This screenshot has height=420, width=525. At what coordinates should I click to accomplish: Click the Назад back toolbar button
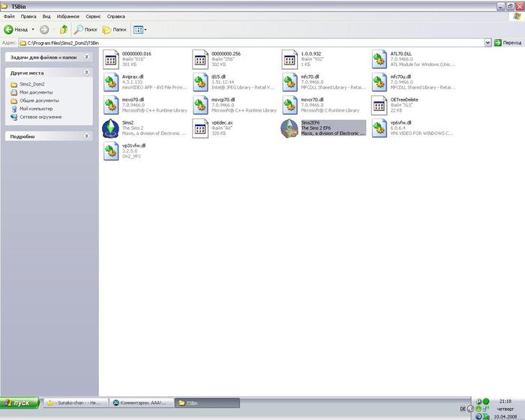[x=16, y=29]
